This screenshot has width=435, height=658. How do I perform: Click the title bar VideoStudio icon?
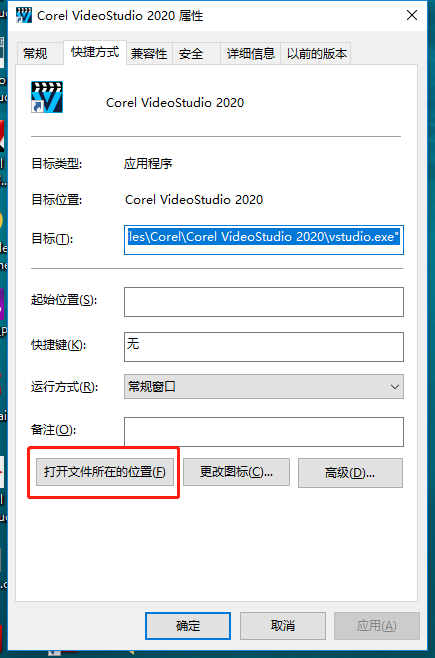click(x=24, y=16)
